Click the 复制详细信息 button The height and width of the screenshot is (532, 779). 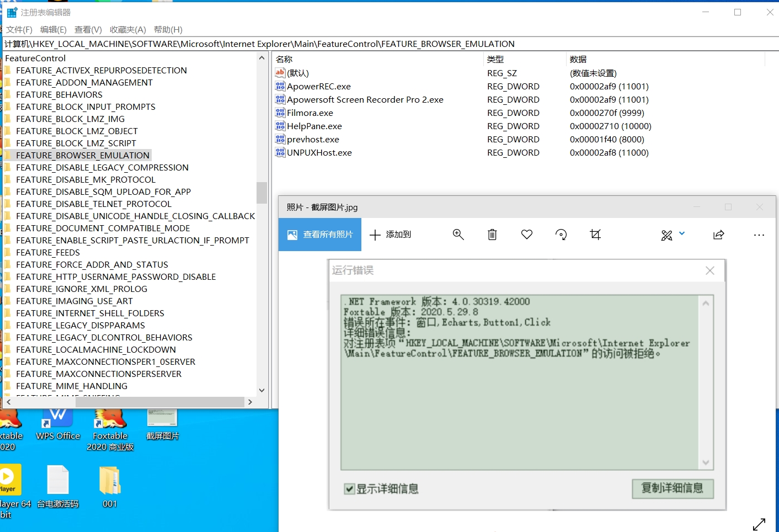pos(673,488)
